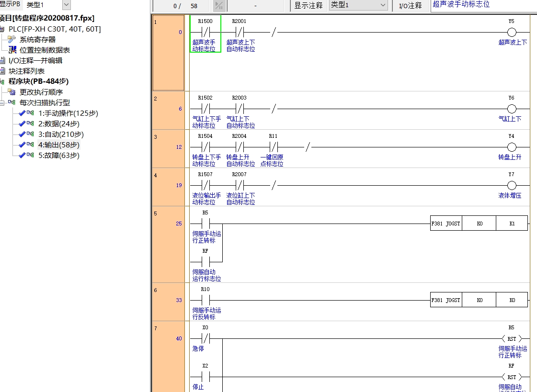The height and width of the screenshot is (392, 537).
Task: Select rung number 5 block header
Action: (169, 244)
